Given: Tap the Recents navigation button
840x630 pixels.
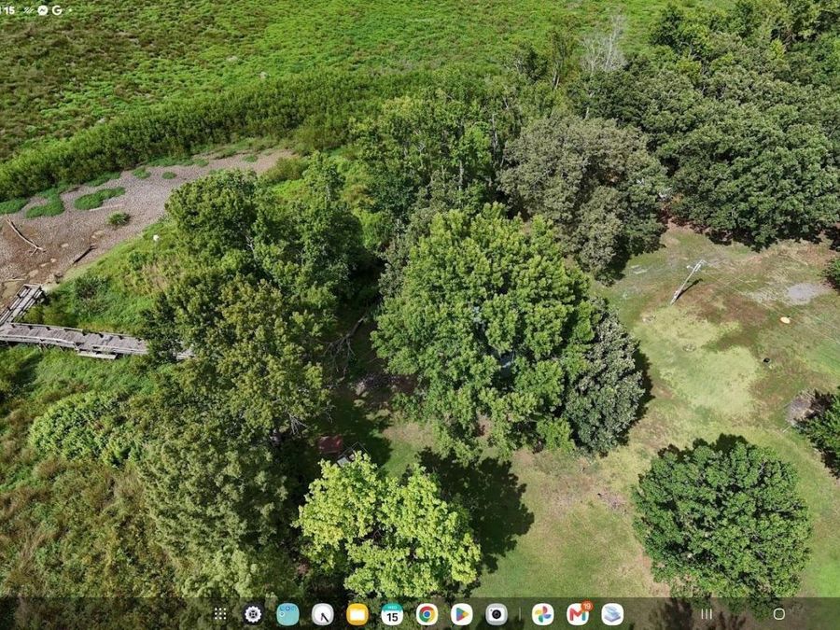Looking at the screenshot, I should coord(707,614).
